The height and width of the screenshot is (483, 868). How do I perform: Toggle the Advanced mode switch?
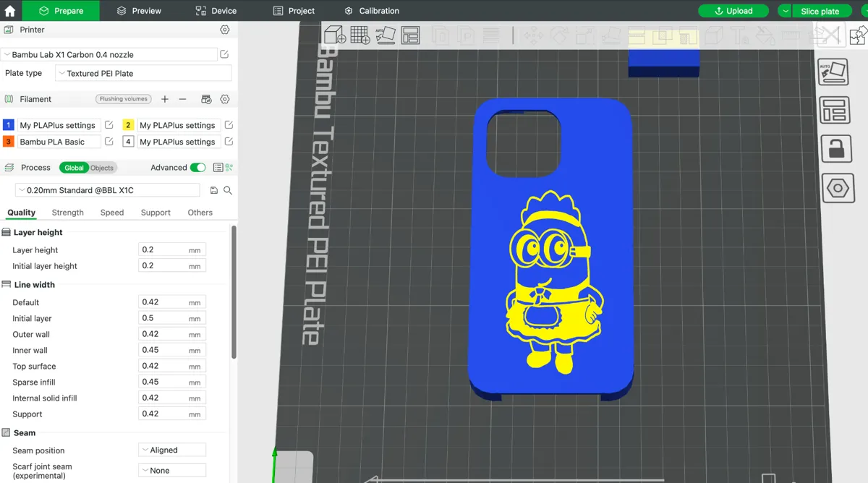197,167
